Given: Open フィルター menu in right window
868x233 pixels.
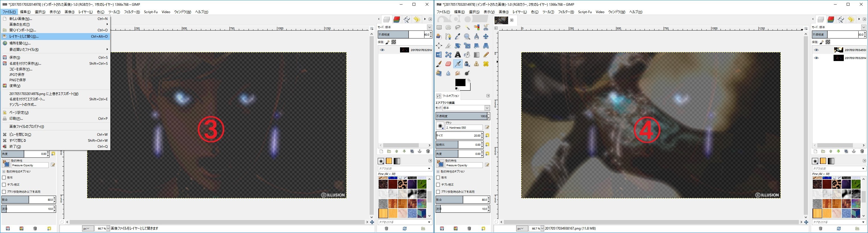Looking at the screenshot, I should (x=566, y=12).
